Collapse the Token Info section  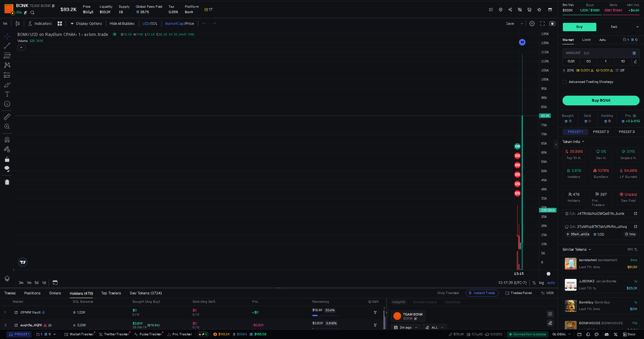click(x=573, y=142)
